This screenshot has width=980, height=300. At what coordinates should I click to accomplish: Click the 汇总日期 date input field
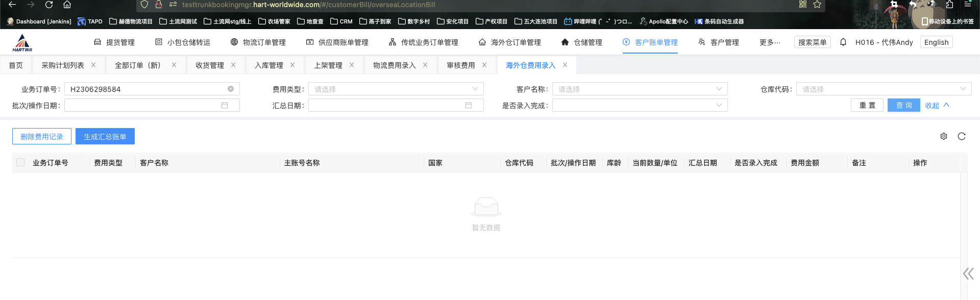388,105
